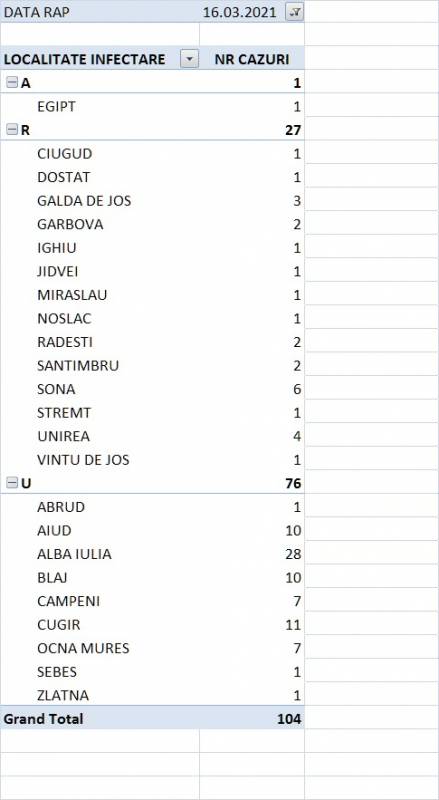This screenshot has height=800, width=439.
Task: Select the OCNA MURES row label
Action: click(83, 648)
